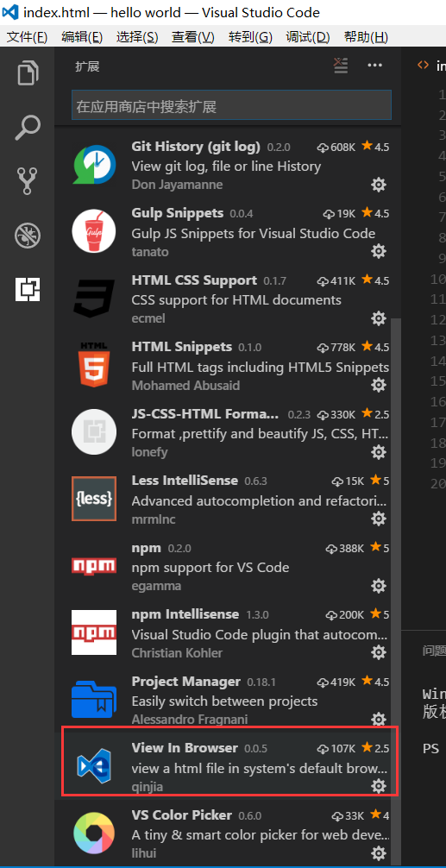Select the Extensions view icon
The width and height of the screenshot is (446, 868).
click(x=28, y=289)
